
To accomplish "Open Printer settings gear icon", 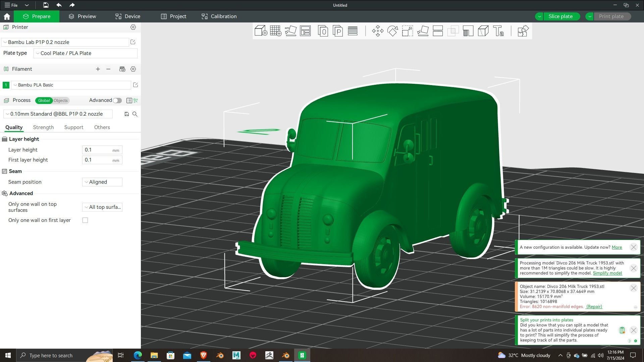I will pos(133,27).
